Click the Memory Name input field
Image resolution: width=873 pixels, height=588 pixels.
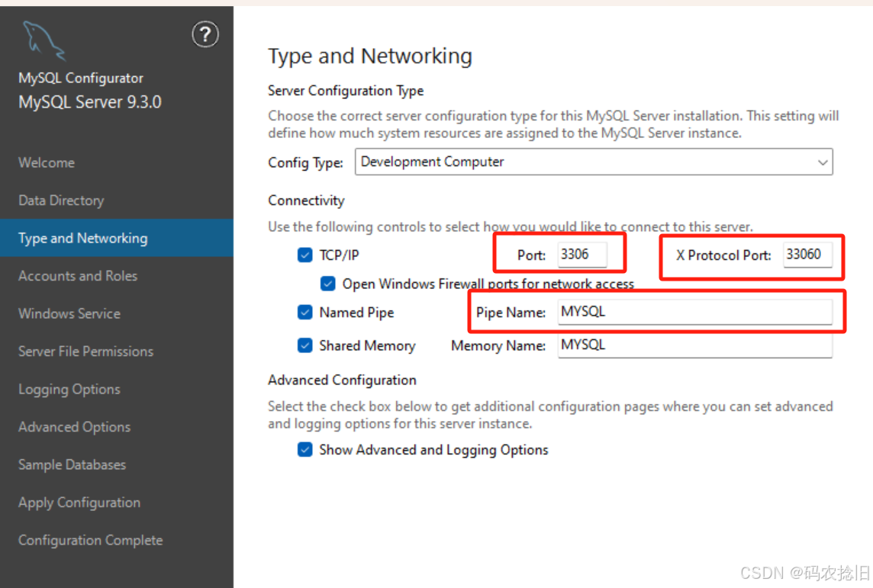pos(695,345)
